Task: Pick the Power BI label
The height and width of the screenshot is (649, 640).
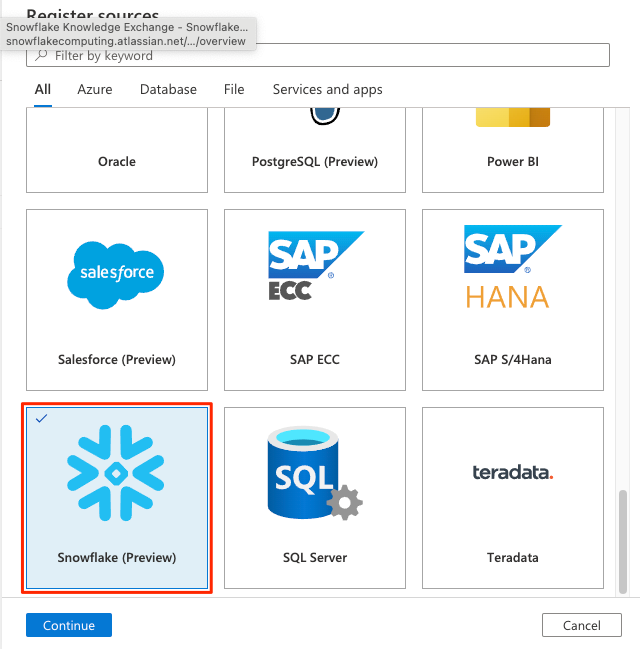Action: point(512,161)
